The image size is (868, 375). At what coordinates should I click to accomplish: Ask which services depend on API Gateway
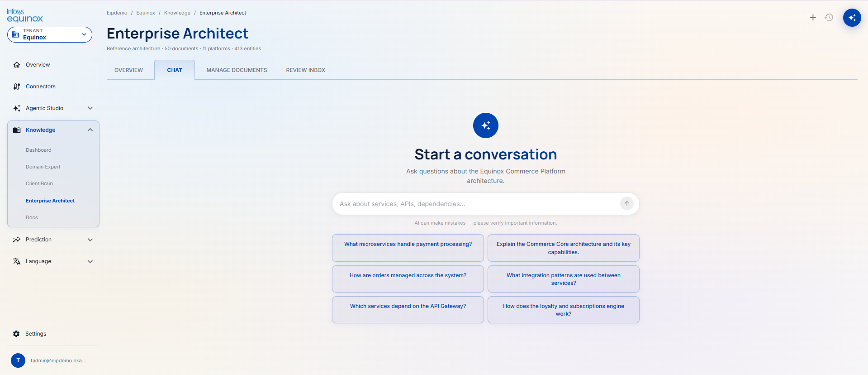[408, 310]
